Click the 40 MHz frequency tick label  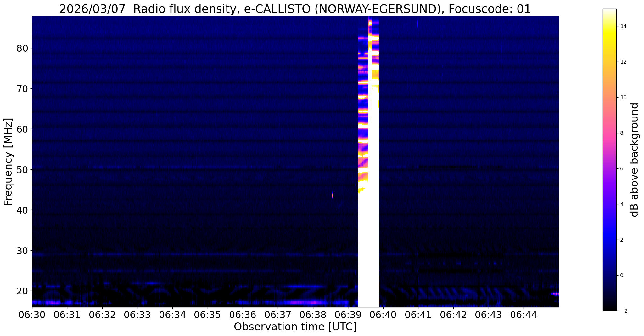tap(22, 210)
